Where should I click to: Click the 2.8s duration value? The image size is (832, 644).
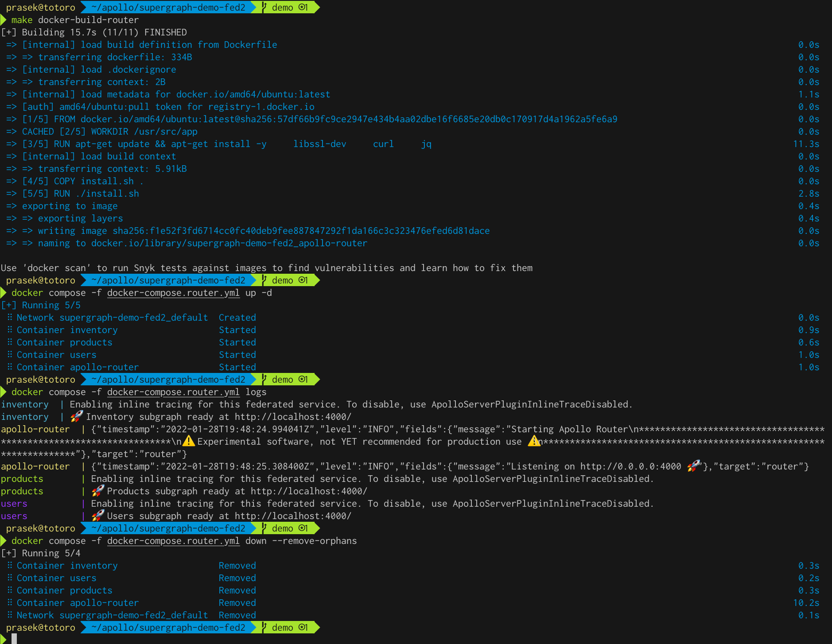coord(809,194)
